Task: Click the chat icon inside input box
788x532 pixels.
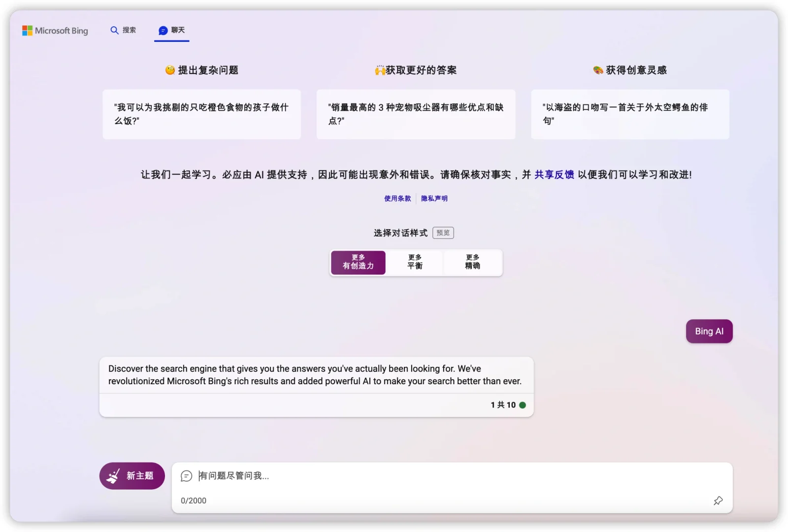Action: [x=186, y=476]
